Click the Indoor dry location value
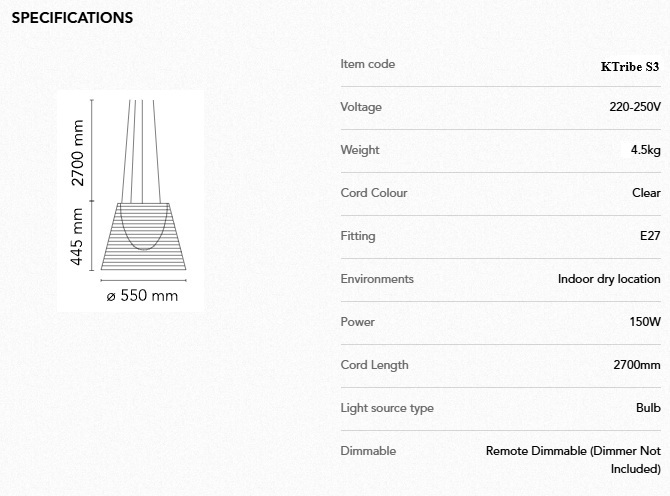670x496 pixels. (x=609, y=279)
